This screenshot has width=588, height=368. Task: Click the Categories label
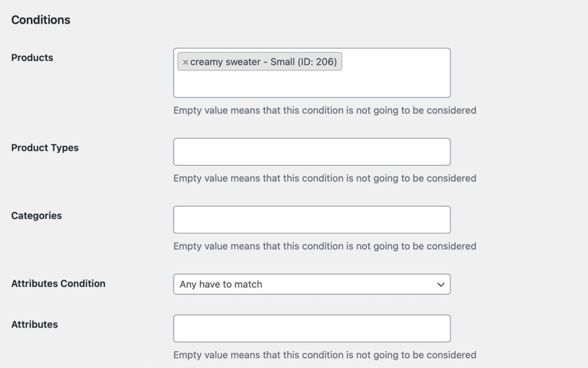coord(37,216)
